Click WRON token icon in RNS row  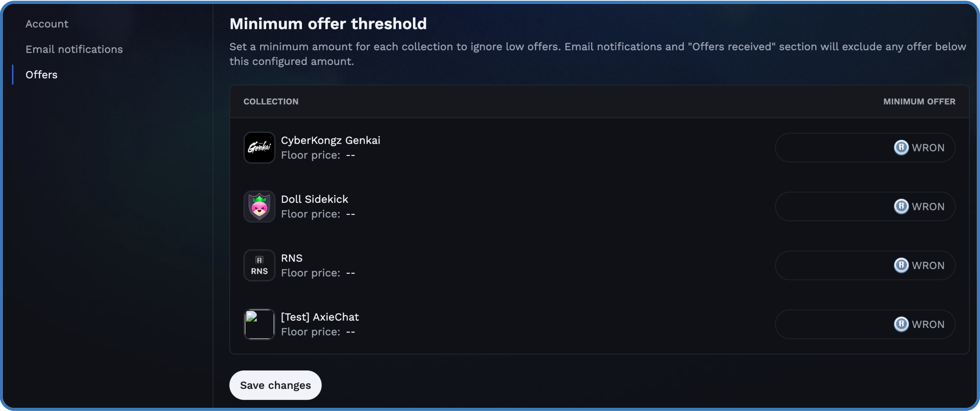pos(901,265)
